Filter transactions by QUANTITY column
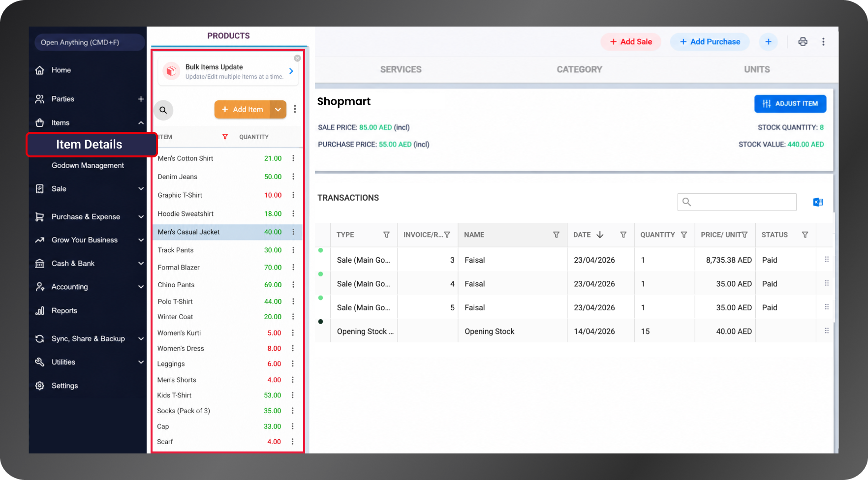Screen dimensions: 868x480 pyautogui.click(x=684, y=235)
